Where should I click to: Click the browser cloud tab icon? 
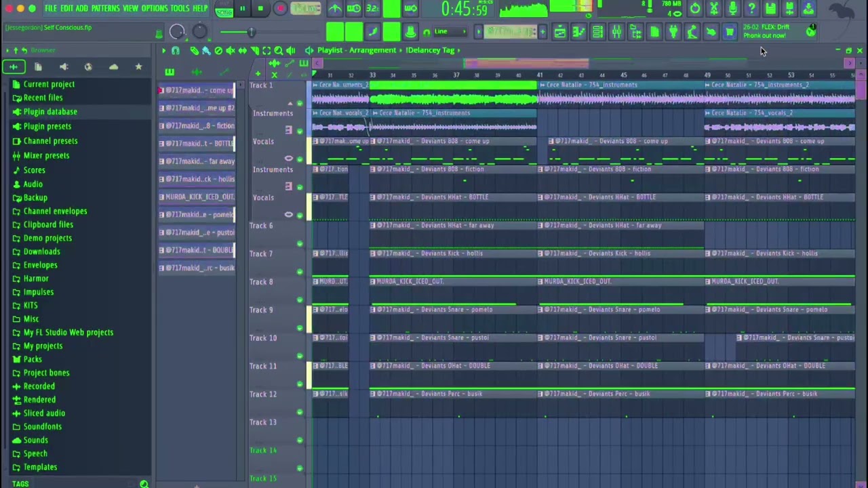tap(113, 66)
